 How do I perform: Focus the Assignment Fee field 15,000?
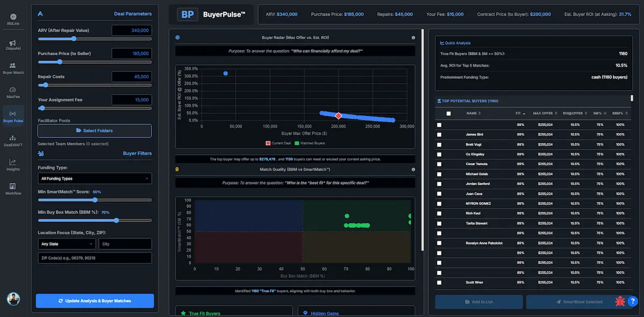point(131,100)
